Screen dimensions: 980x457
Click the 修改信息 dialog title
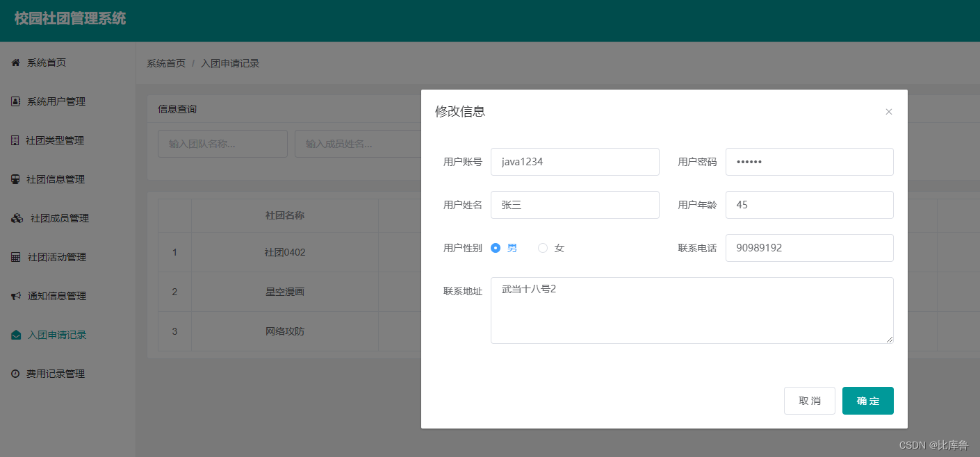460,111
